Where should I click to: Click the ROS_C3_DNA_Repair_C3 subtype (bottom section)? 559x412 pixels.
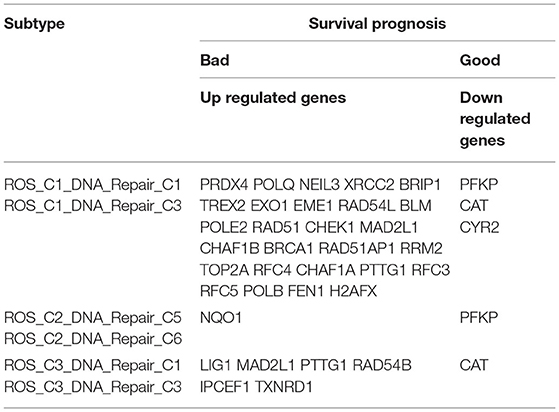(93, 387)
